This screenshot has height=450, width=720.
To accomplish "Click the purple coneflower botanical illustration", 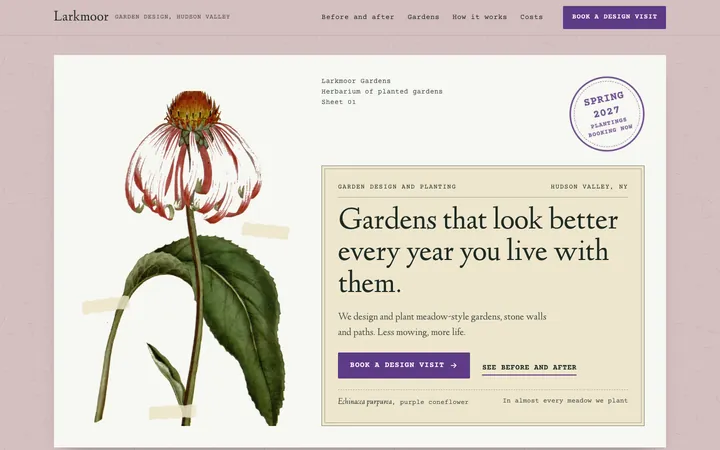I will tap(191, 258).
